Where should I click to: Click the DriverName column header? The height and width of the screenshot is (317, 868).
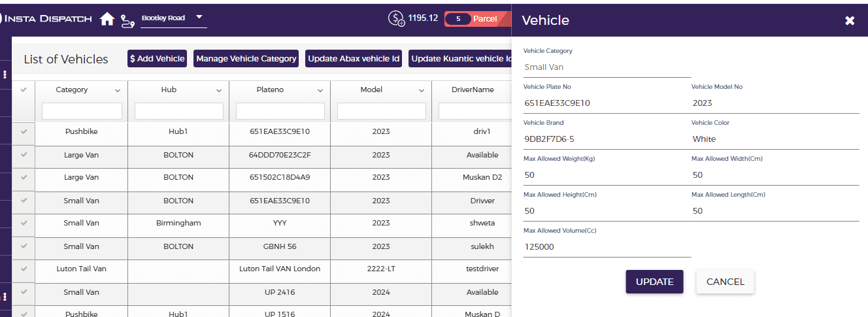pyautogui.click(x=473, y=90)
